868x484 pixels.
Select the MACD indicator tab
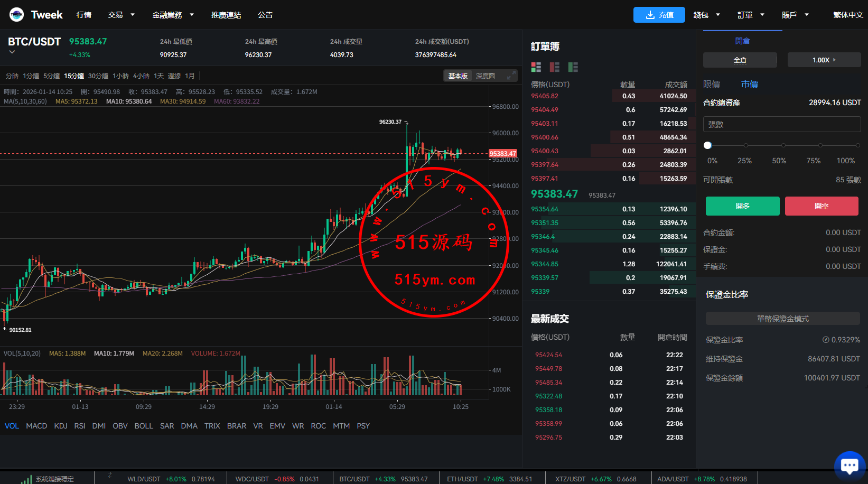point(36,426)
